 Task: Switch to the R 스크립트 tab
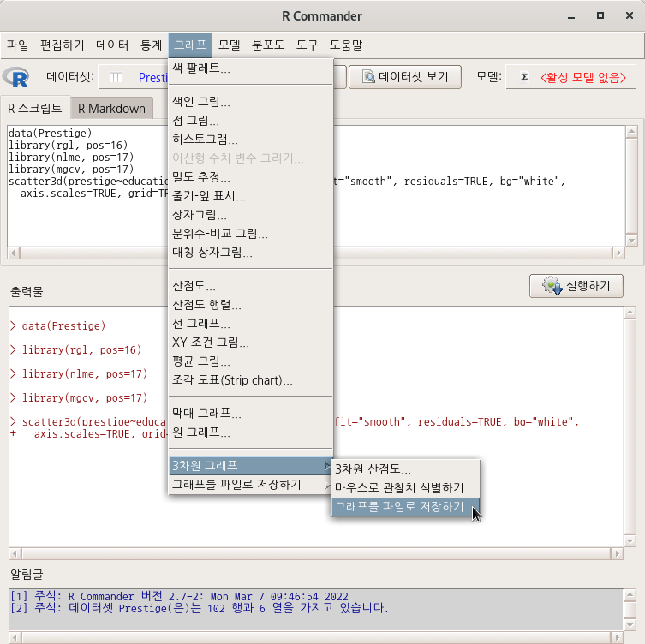click(x=35, y=108)
